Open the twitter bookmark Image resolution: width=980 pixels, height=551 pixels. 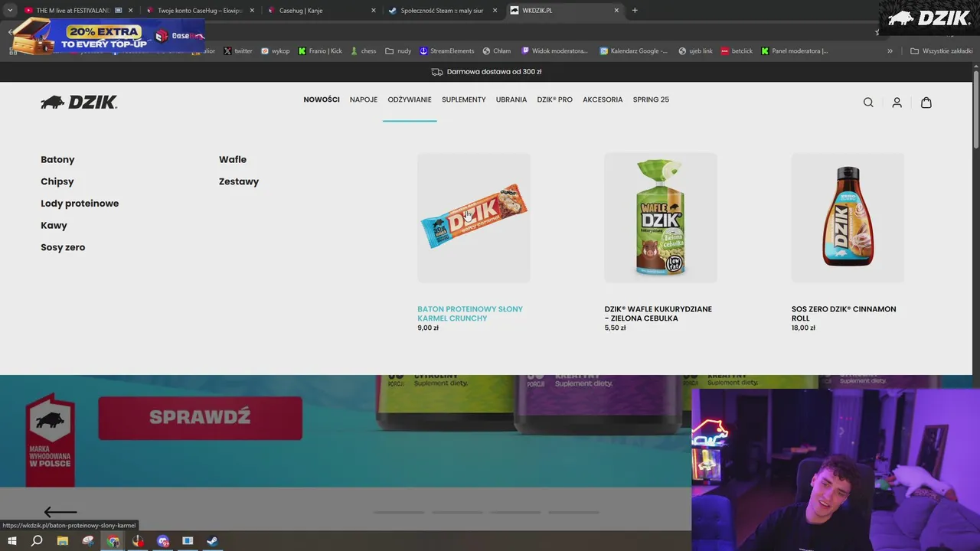point(237,51)
